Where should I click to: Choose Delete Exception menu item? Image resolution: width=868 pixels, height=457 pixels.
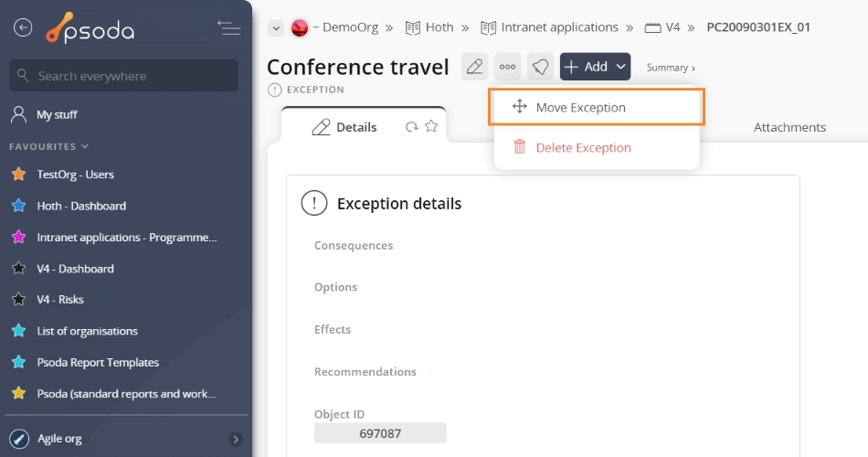click(x=583, y=147)
